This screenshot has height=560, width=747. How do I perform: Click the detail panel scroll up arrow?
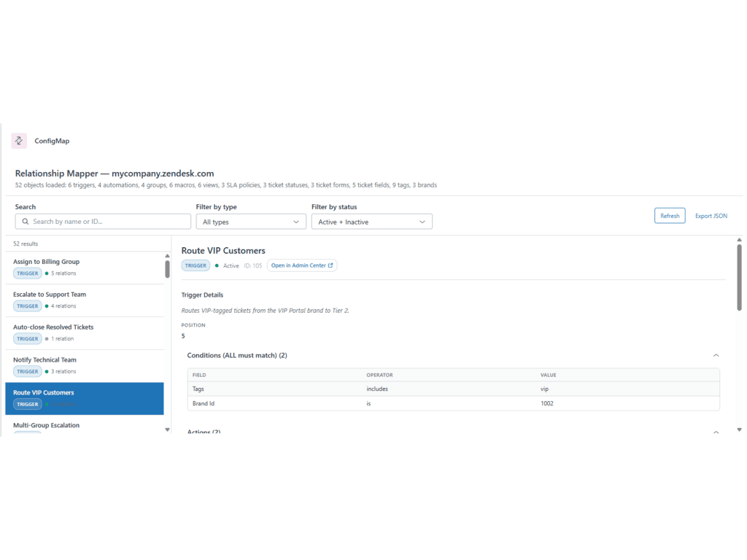[x=740, y=240]
